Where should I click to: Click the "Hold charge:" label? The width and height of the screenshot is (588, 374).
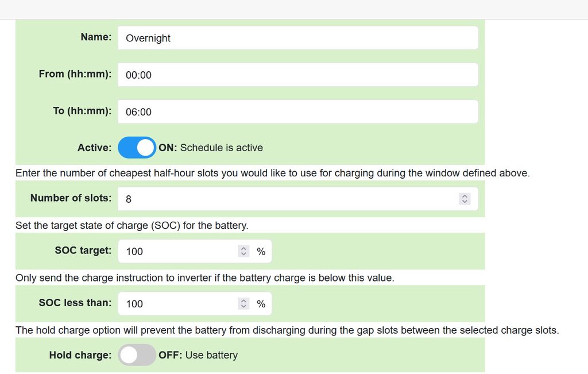pyautogui.click(x=80, y=355)
